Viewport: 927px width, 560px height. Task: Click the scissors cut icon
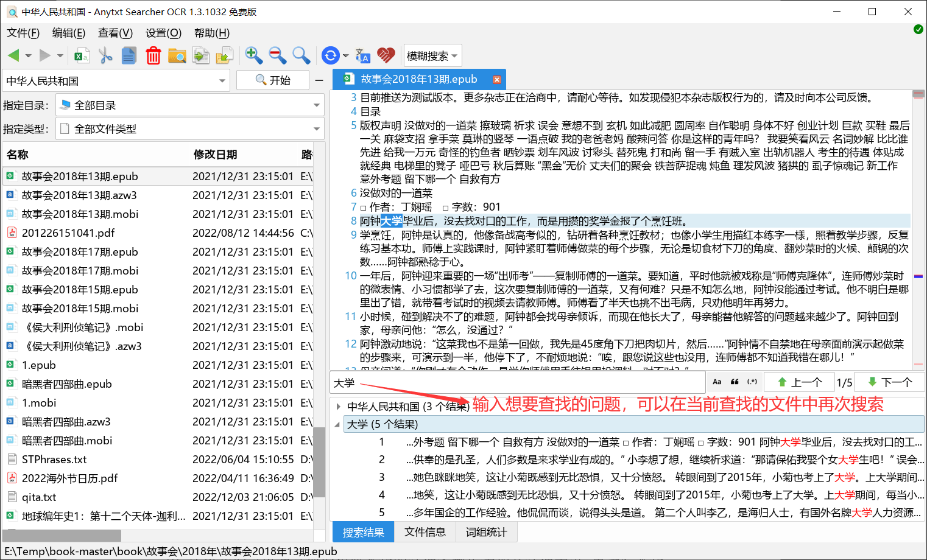click(105, 56)
